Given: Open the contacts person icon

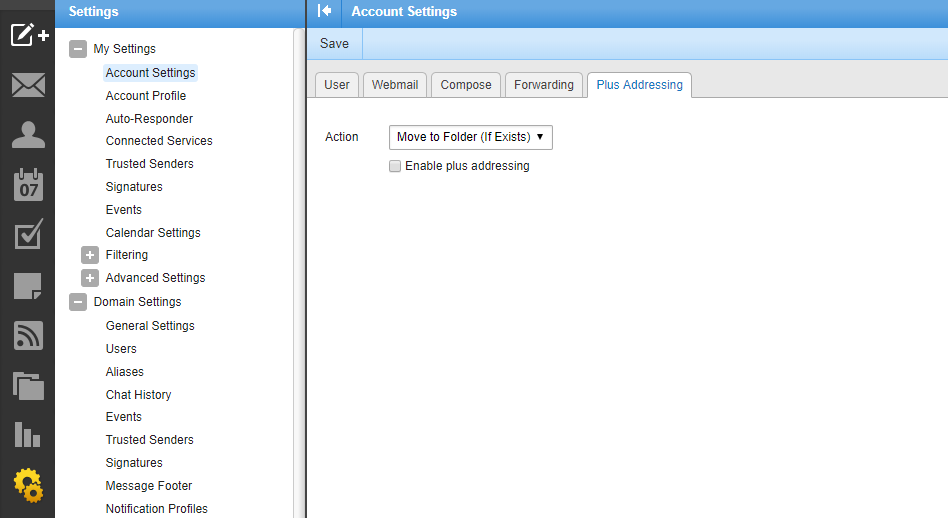Looking at the screenshot, I should click(28, 135).
